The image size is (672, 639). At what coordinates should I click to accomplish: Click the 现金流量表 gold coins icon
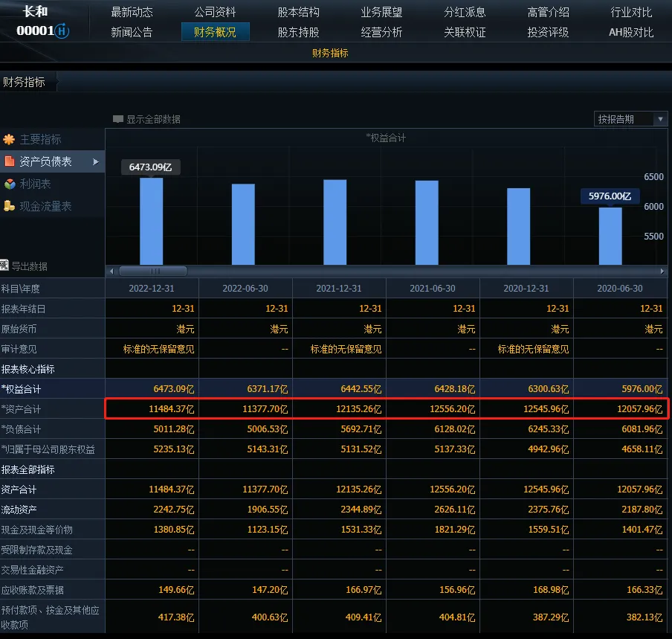pos(9,206)
